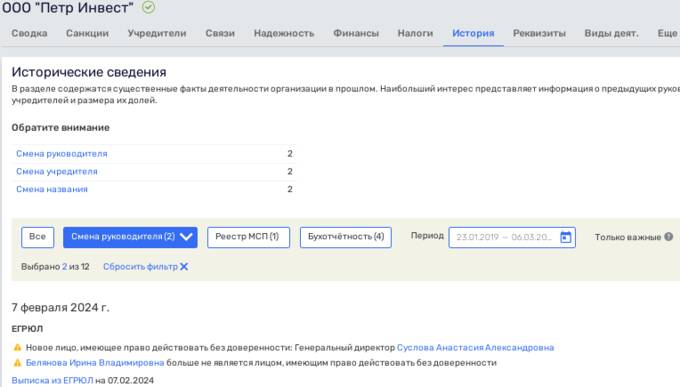Toggle the Бухотчётность (4) filter
The width and height of the screenshot is (680, 387).
coord(346,237)
